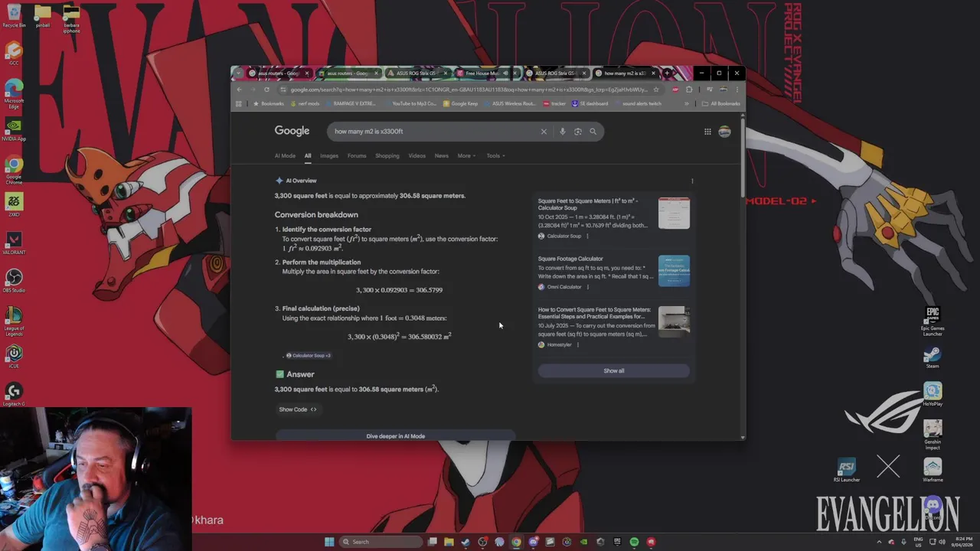Switch to the AI Mode tab
Viewport: 980px width, 551px height.
click(x=285, y=156)
